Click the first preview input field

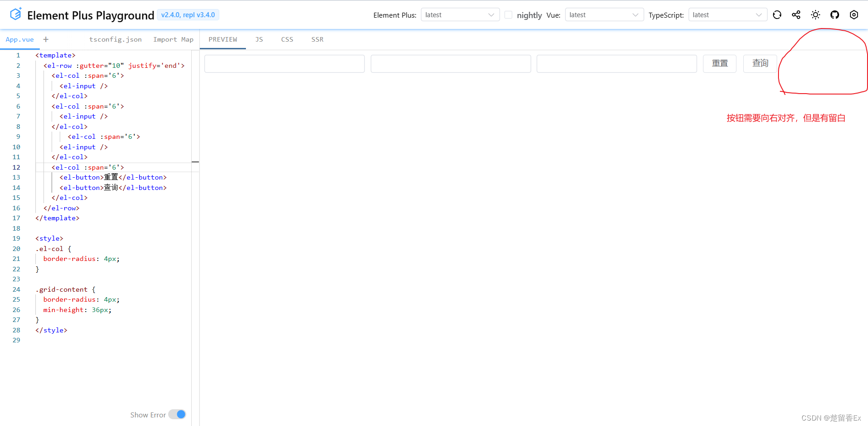click(284, 64)
